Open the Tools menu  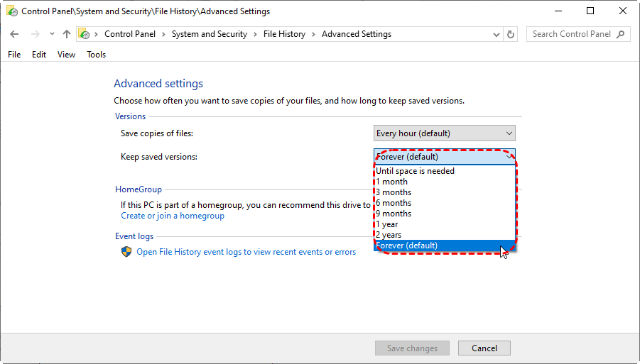pyautogui.click(x=96, y=55)
